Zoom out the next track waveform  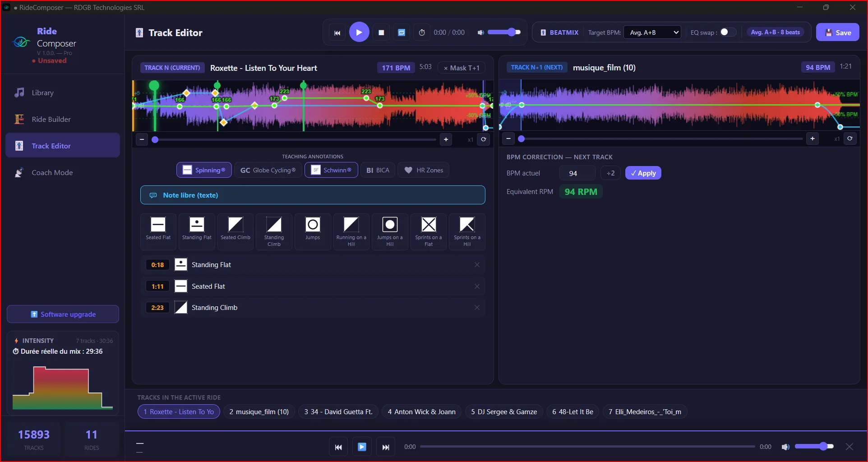[508, 139]
